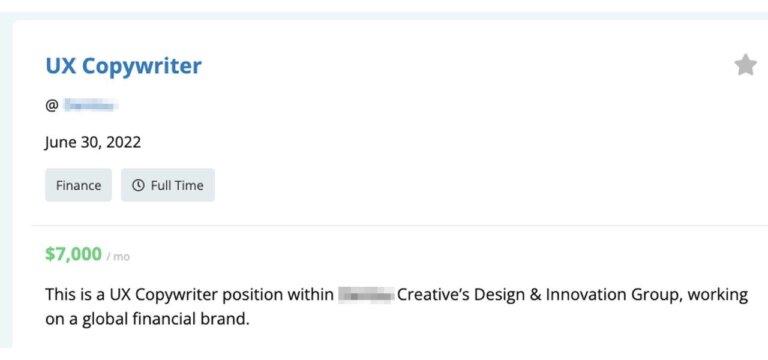Click the @ symbol before the company name

coord(52,105)
